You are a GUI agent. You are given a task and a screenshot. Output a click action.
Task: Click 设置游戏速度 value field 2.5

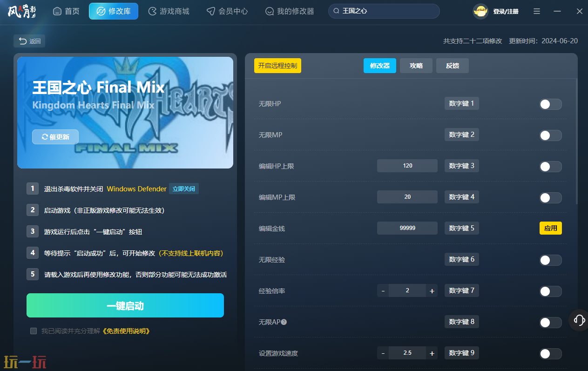click(x=407, y=353)
